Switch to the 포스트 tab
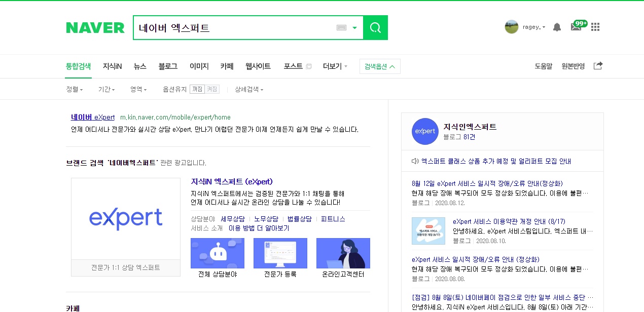 (293, 66)
